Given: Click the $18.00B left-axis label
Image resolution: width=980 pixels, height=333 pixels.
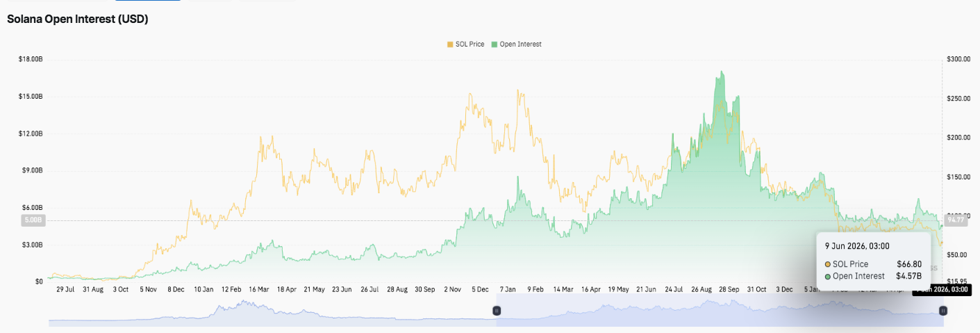Looking at the screenshot, I should (x=32, y=59).
